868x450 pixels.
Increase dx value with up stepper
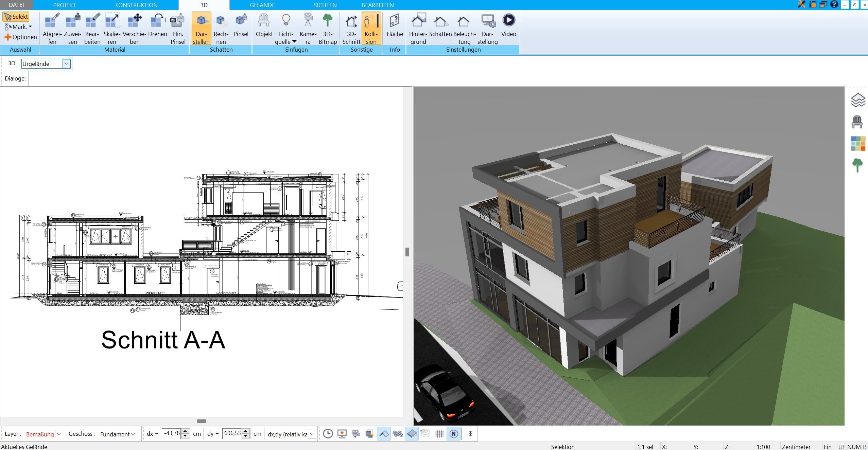185,431
